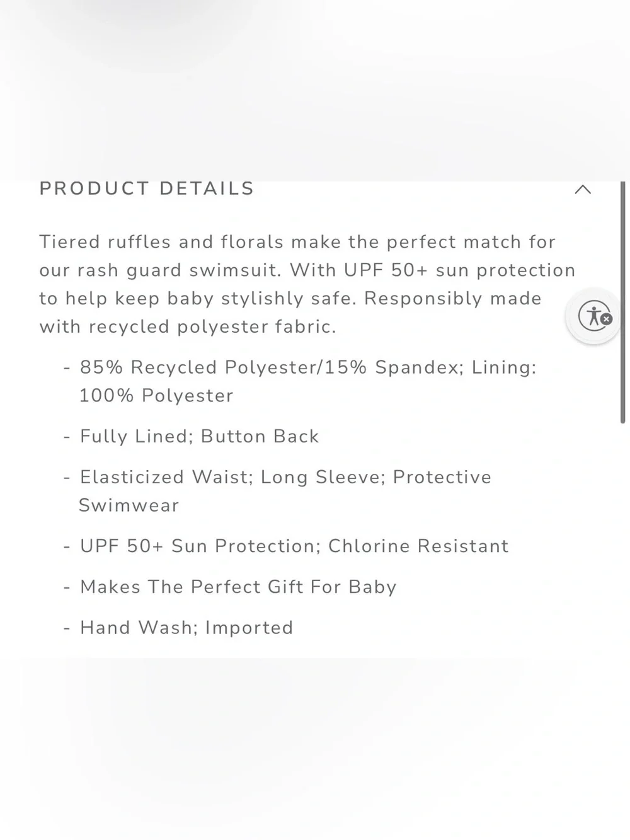Click 'recycled polyester fabric' in description

212,327
